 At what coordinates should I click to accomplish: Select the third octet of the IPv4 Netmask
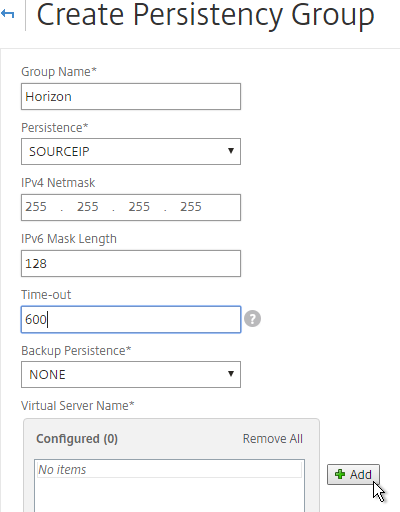(139, 207)
